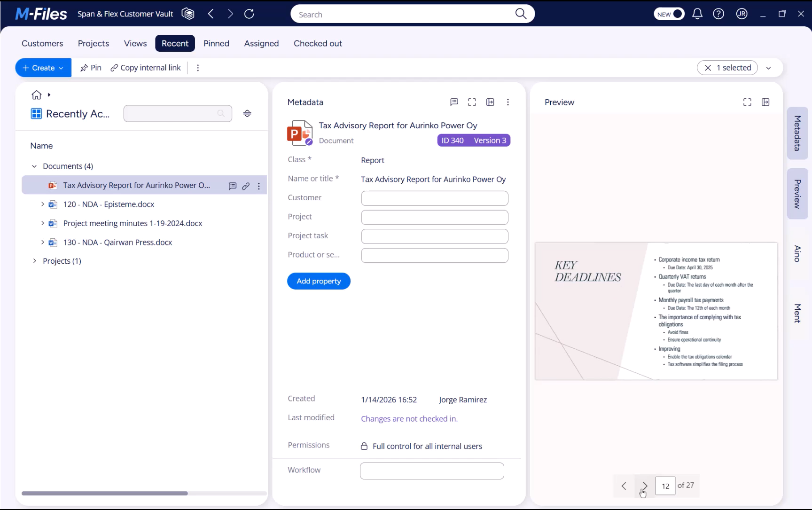Click the Add property button
812x510 pixels.
click(319, 281)
